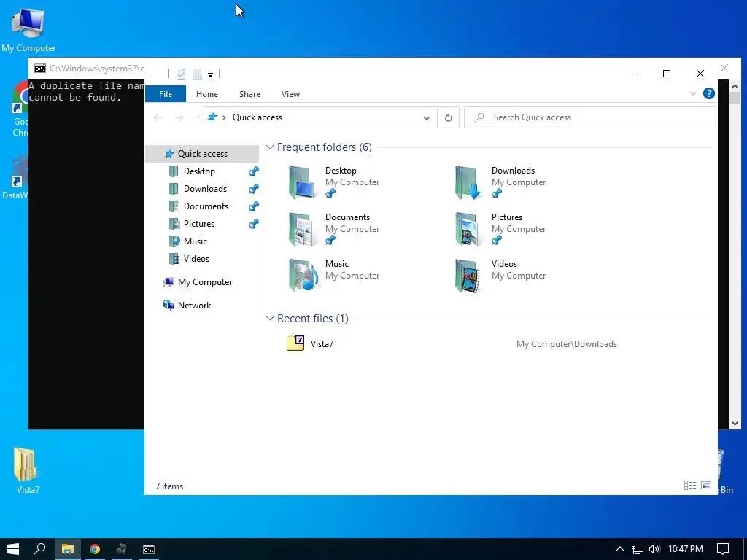747x560 pixels.
Task: Open the My Computer desktop icon
Action: click(x=28, y=29)
